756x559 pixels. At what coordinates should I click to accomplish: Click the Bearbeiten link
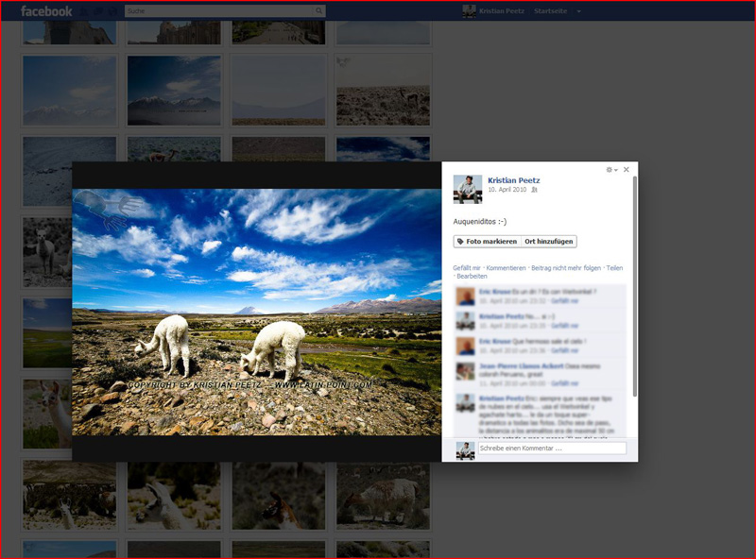[x=472, y=276]
